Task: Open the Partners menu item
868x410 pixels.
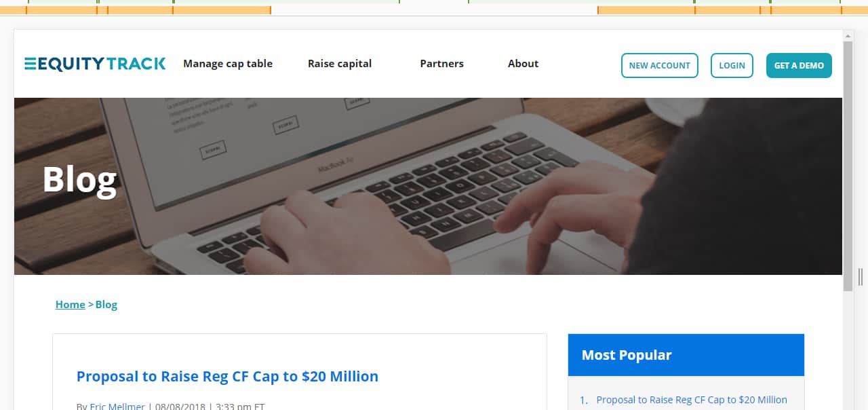Action: pyautogui.click(x=441, y=64)
